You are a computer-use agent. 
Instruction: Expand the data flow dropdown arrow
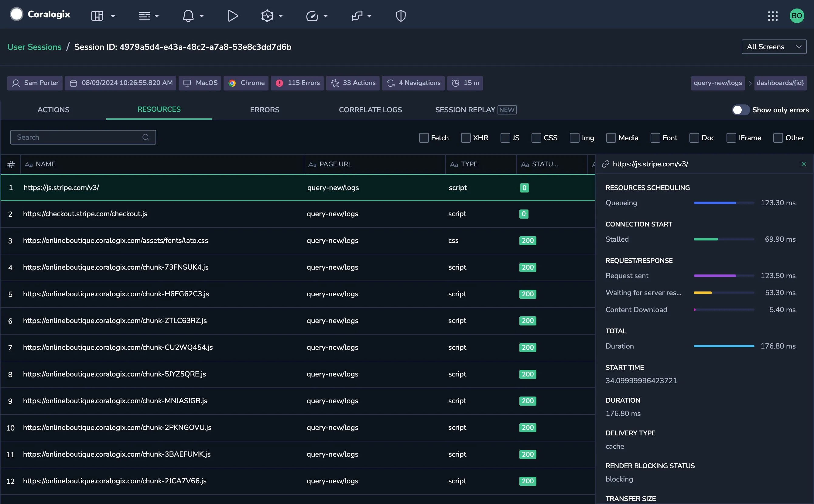[x=369, y=16]
